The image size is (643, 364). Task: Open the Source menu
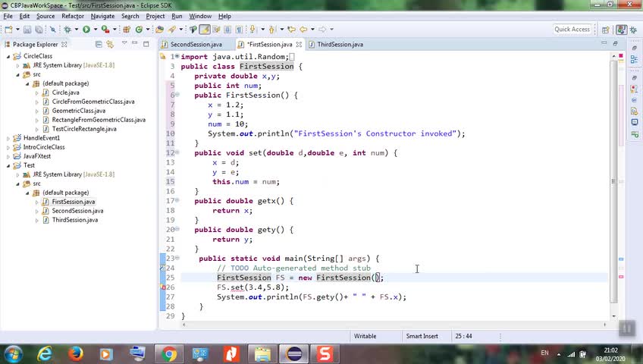pos(45,16)
